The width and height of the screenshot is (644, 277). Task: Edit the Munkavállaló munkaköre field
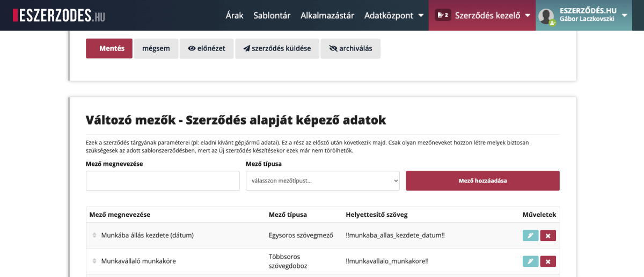pyautogui.click(x=530, y=261)
